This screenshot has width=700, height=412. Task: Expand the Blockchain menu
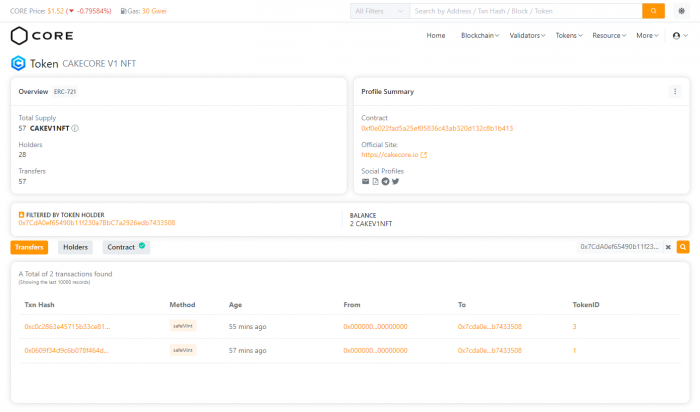click(481, 35)
